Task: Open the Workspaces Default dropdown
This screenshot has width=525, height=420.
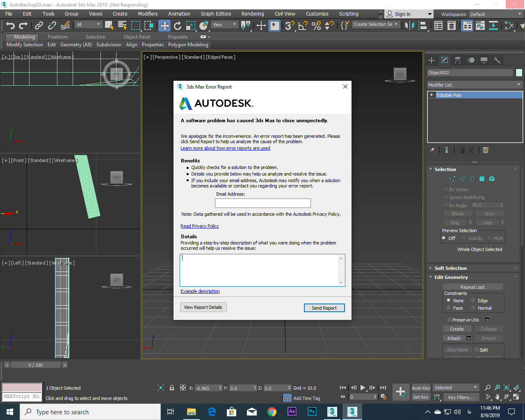Action: 496,14
